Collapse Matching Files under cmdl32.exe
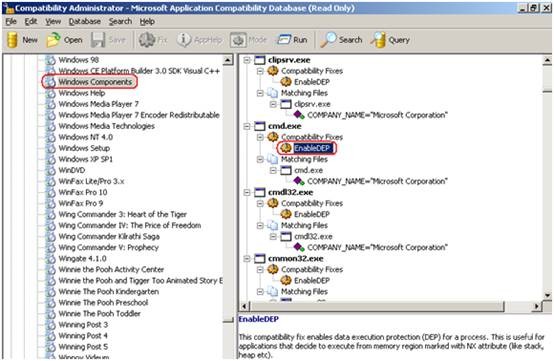 click(x=260, y=225)
